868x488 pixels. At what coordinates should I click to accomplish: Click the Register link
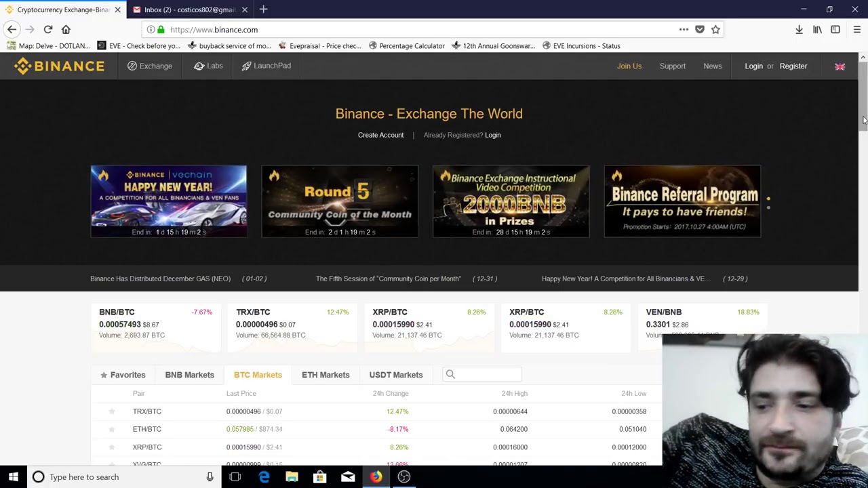click(793, 66)
